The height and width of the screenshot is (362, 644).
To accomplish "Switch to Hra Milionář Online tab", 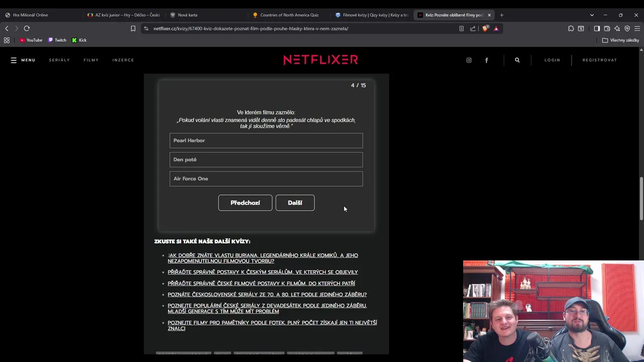I will [41, 15].
